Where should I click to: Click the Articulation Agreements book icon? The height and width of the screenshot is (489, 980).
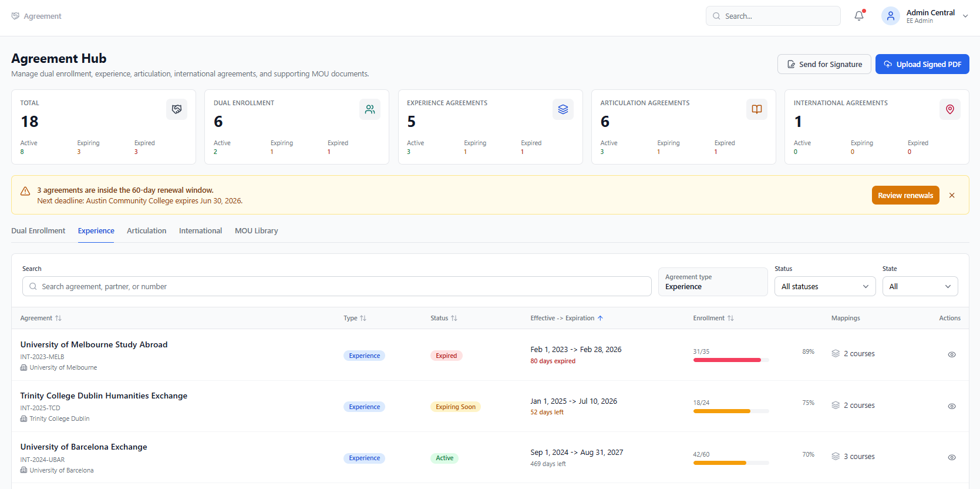[757, 109]
